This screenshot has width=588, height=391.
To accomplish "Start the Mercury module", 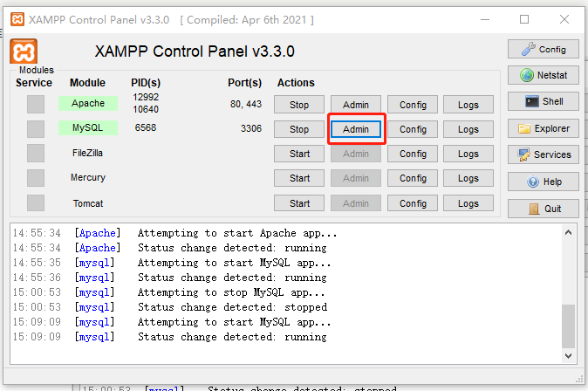I will (x=299, y=178).
